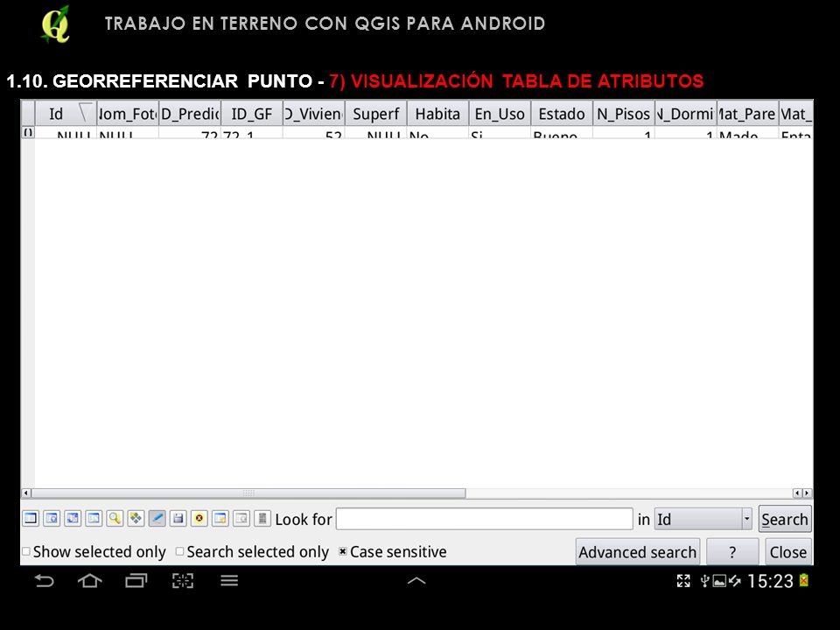Click the Advanced search button
The width and height of the screenshot is (840, 630).
tap(638, 552)
